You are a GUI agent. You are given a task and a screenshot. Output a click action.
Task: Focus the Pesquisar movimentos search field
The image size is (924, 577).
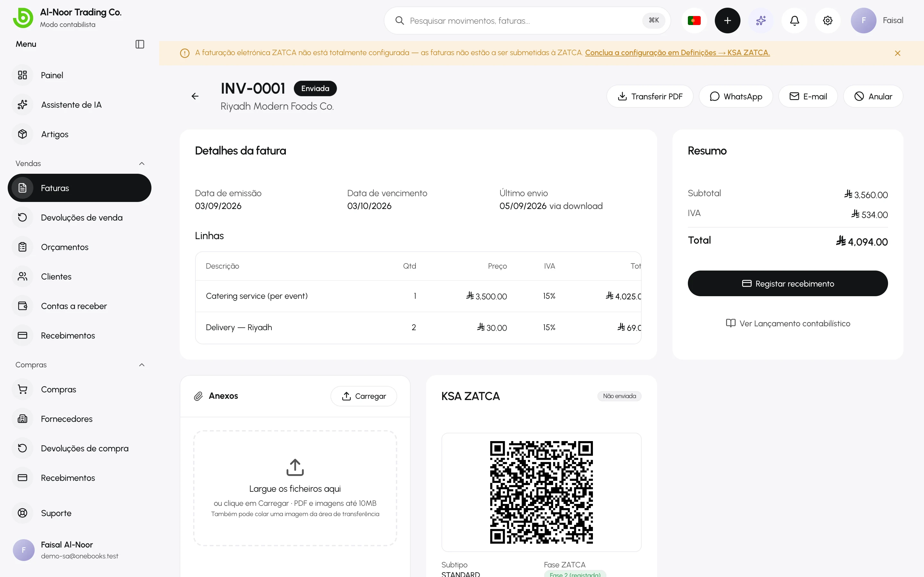(x=527, y=21)
